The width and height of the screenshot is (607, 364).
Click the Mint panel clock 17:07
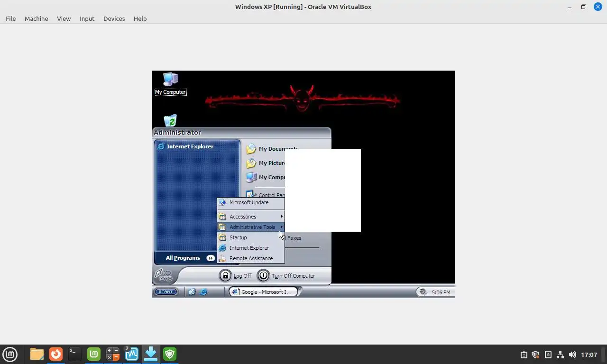pos(589,355)
